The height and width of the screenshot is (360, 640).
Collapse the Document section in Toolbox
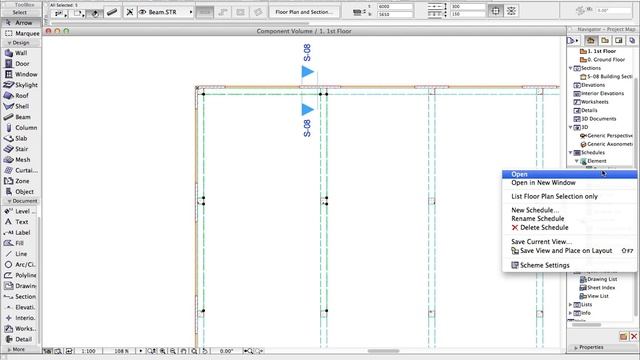[9, 201]
